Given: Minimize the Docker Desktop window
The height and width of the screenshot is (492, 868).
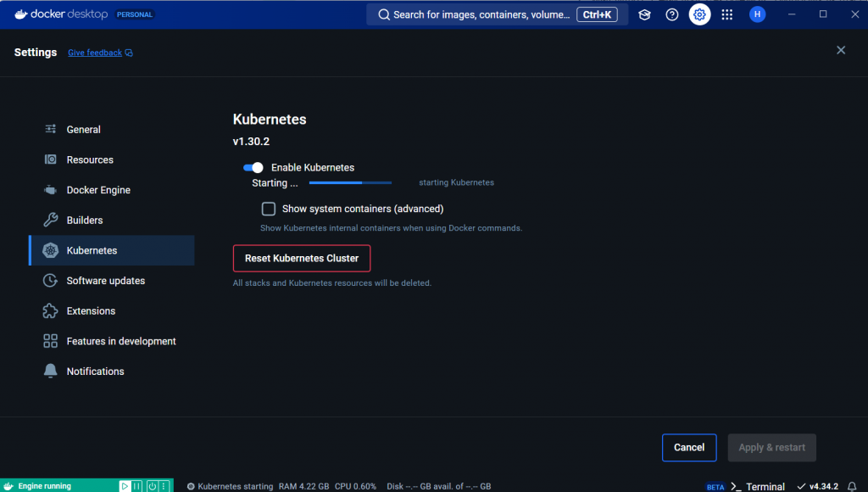Looking at the screenshot, I should point(792,14).
